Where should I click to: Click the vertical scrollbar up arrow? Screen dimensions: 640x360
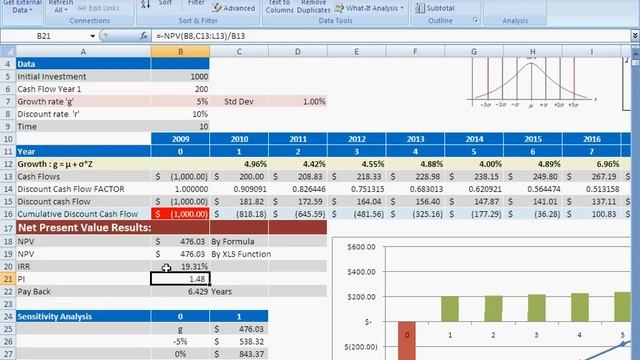pos(636,52)
